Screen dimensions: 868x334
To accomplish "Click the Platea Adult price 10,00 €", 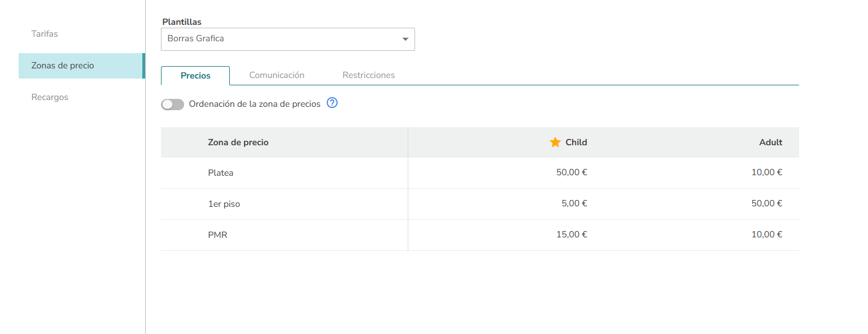I will (766, 173).
